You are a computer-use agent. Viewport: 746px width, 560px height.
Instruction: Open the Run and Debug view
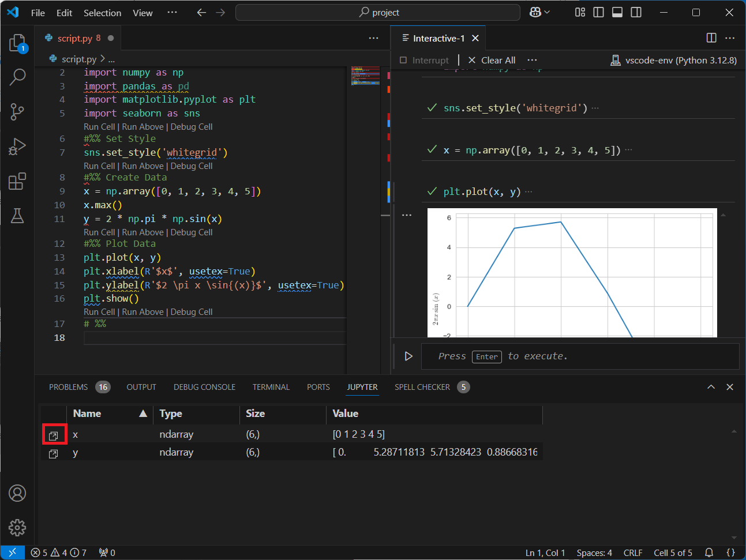click(17, 146)
